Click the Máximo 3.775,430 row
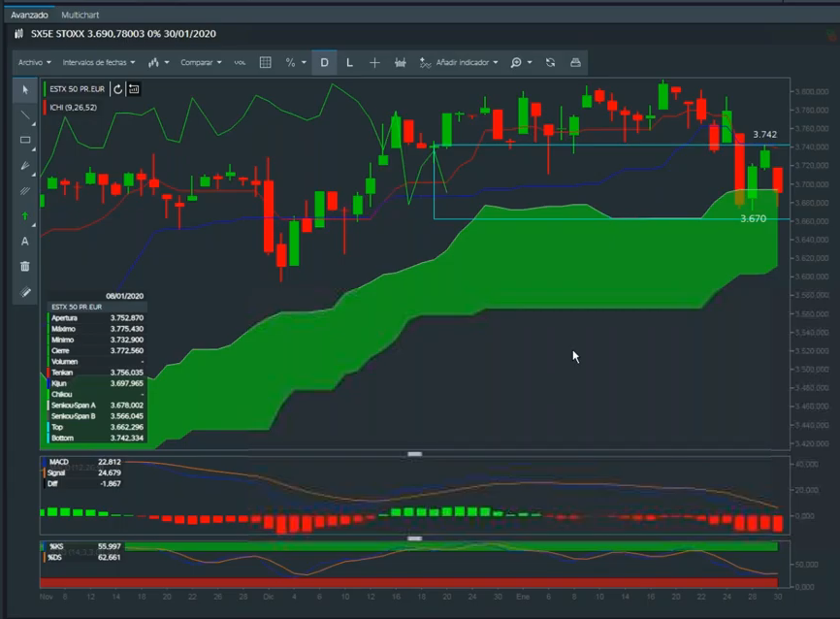840x619 pixels. pos(97,329)
